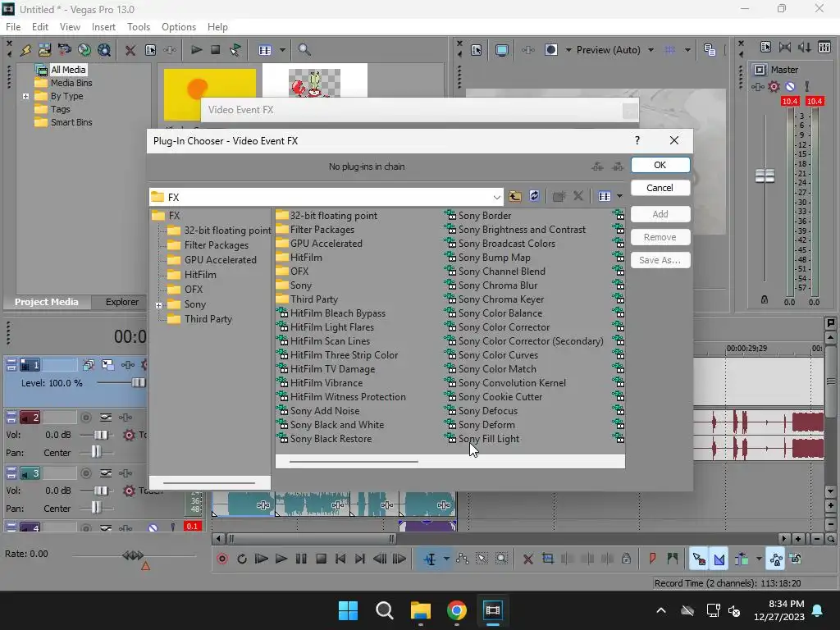Select Third Party folder in the FX tree

click(208, 319)
